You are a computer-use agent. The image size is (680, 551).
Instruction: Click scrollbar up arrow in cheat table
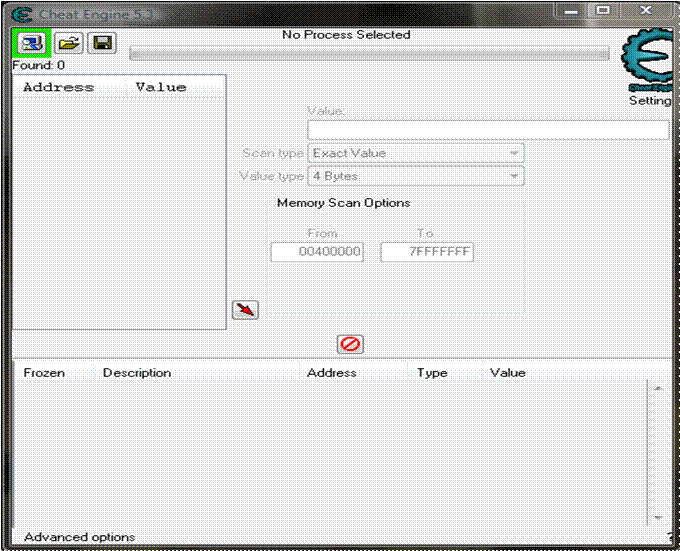(x=658, y=388)
